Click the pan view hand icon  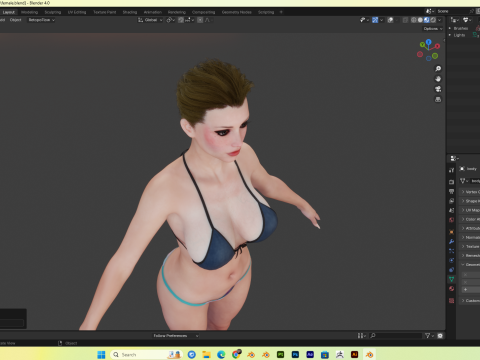click(x=438, y=79)
